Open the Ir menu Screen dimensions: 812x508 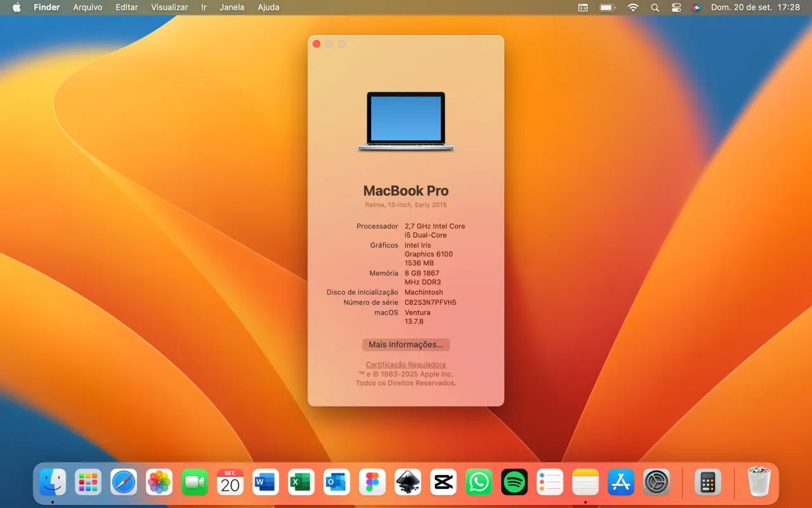click(204, 8)
